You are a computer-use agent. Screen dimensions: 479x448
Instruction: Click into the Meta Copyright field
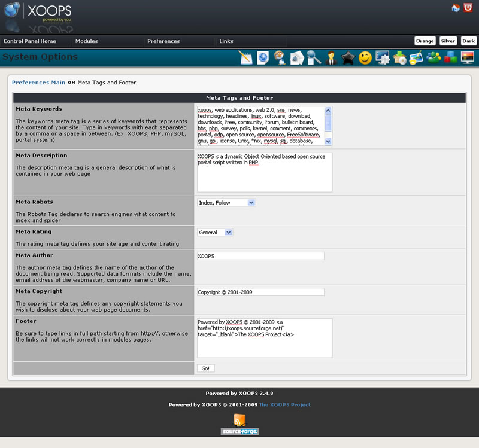(x=260, y=292)
